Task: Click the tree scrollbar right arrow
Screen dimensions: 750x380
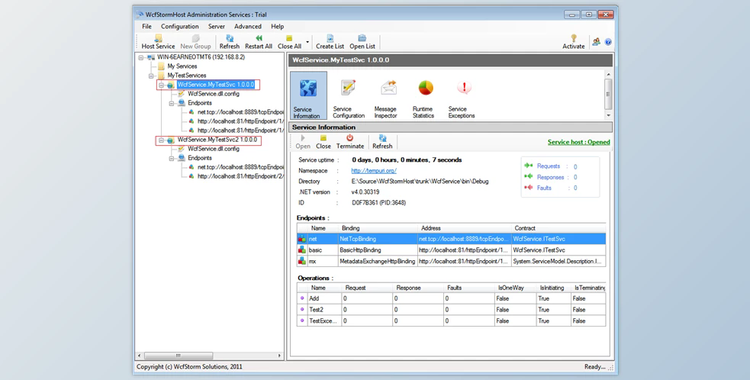Action: [280, 356]
